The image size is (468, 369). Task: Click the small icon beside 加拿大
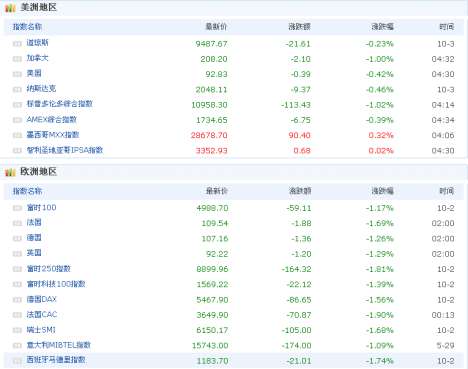click(17, 59)
